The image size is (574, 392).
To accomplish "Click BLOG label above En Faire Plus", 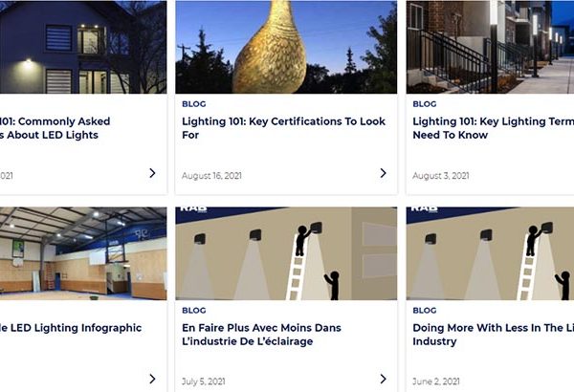I will (x=194, y=311).
